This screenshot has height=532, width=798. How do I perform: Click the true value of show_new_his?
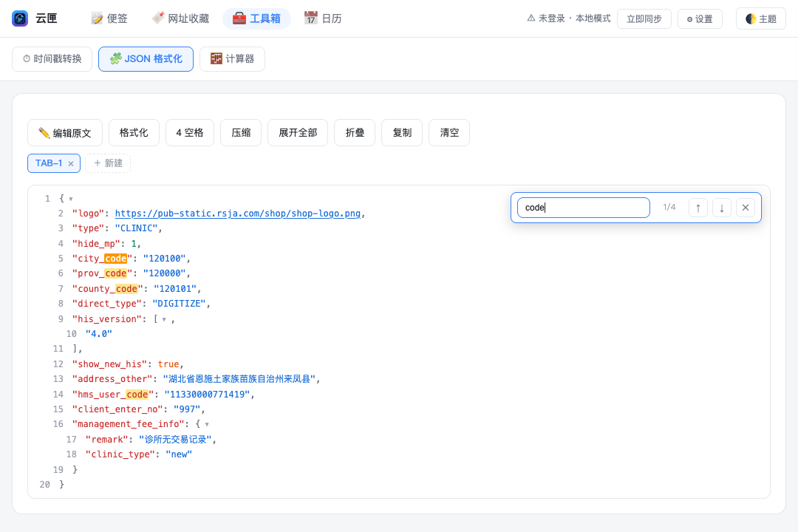pyautogui.click(x=168, y=364)
